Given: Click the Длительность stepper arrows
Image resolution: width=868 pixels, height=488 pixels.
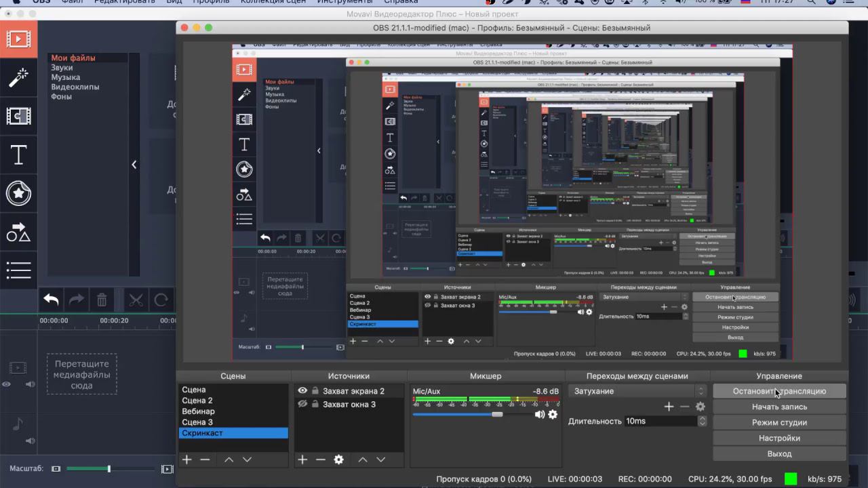Looking at the screenshot, I should (x=702, y=421).
